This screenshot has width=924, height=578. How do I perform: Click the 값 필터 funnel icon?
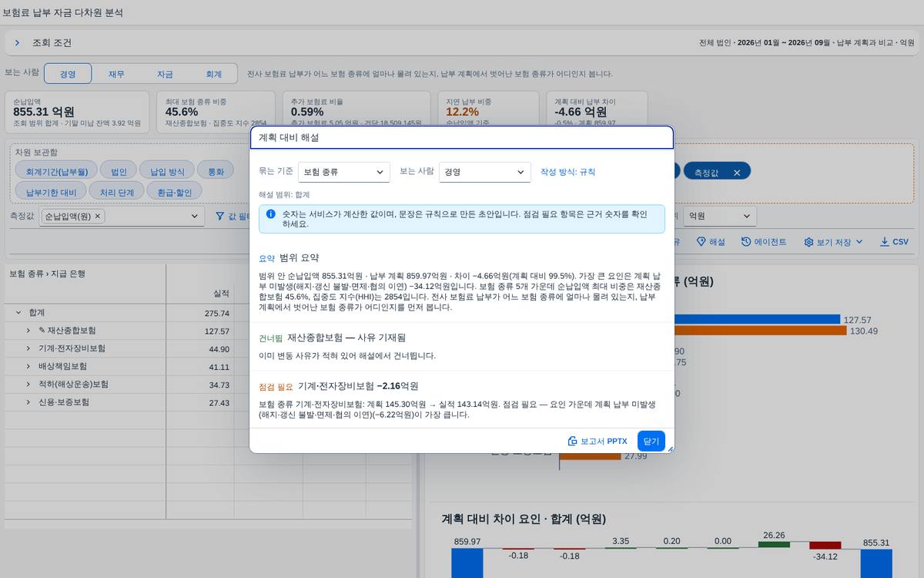(x=219, y=217)
